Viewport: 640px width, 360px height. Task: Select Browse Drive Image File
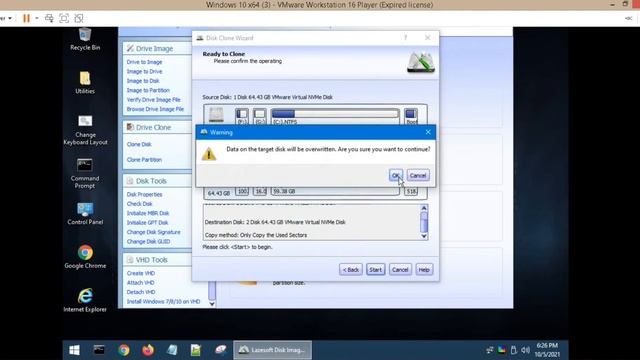coord(155,109)
